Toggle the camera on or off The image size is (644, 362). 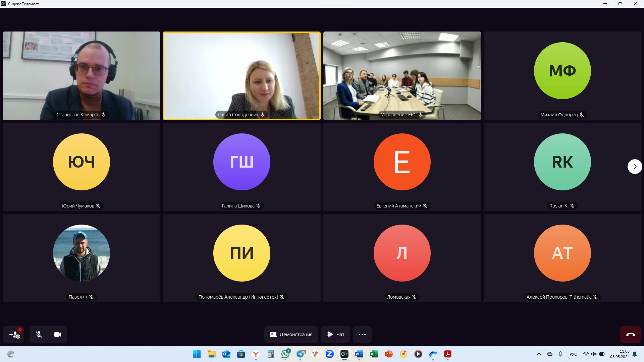tap(58, 334)
